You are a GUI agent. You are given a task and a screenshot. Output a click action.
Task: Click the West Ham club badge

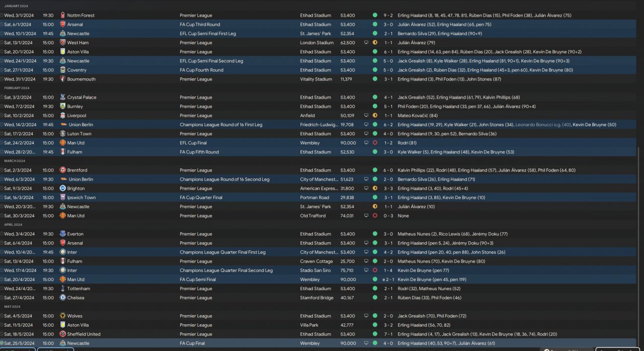coord(62,43)
